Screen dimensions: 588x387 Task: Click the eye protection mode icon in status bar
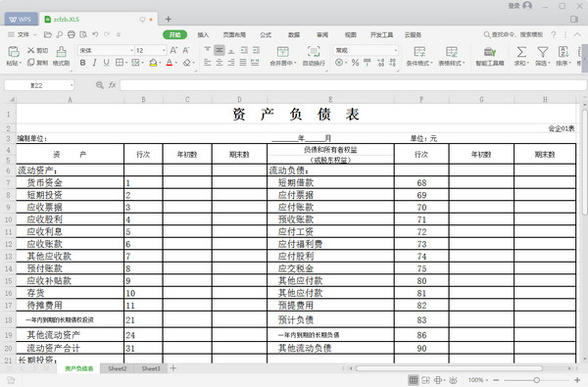[x=453, y=380]
